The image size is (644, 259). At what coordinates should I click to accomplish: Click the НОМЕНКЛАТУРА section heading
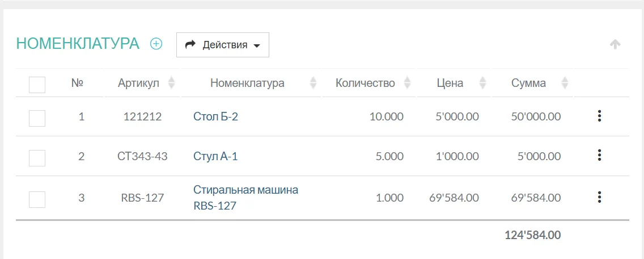78,44
